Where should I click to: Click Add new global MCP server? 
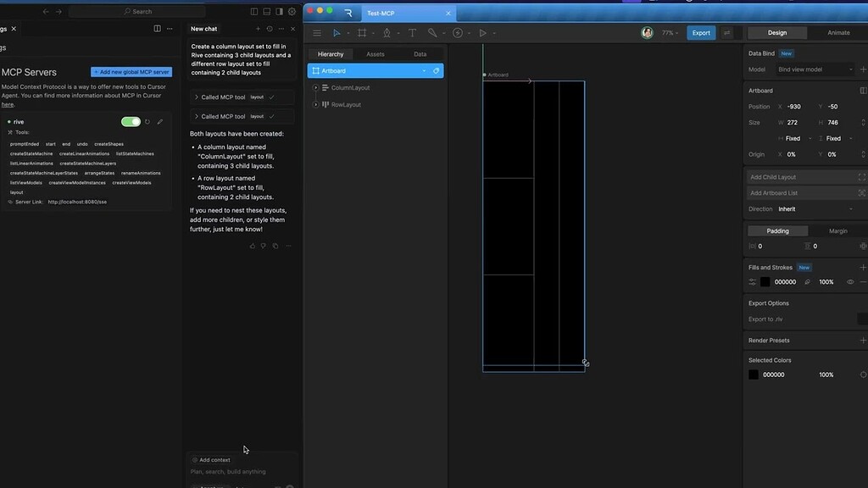pyautogui.click(x=133, y=71)
